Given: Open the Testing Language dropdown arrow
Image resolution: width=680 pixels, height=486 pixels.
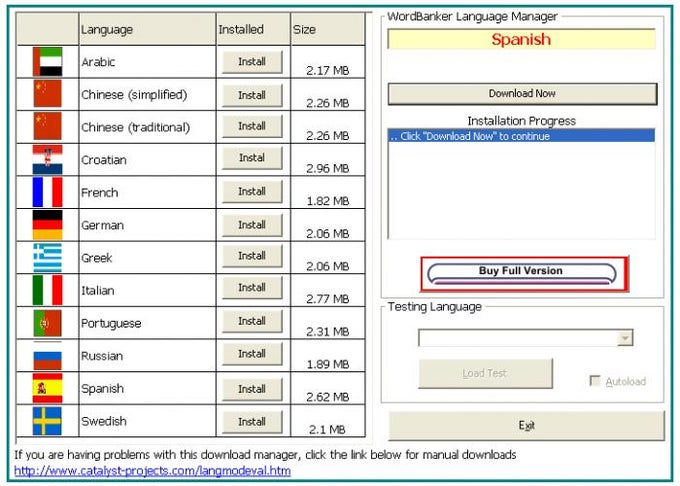Looking at the screenshot, I should [625, 338].
